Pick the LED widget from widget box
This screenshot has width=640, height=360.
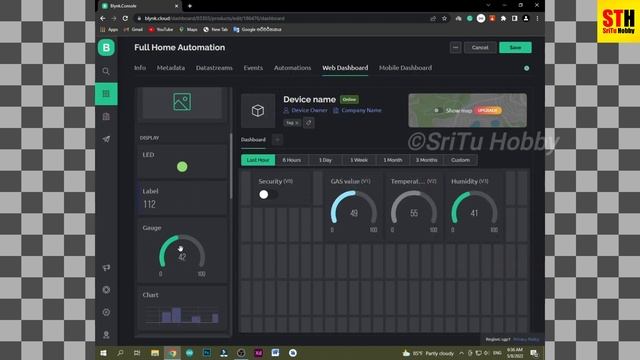pos(182,162)
